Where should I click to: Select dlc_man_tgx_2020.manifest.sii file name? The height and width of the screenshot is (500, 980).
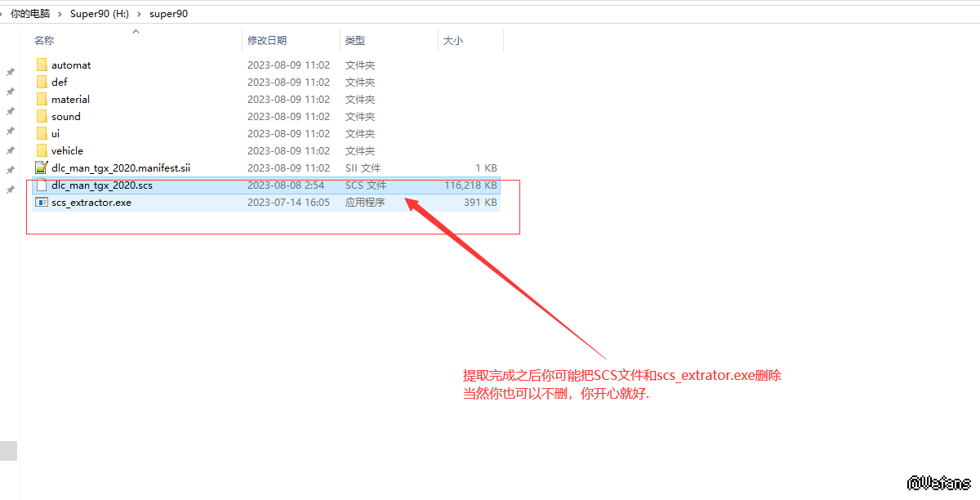pos(121,167)
